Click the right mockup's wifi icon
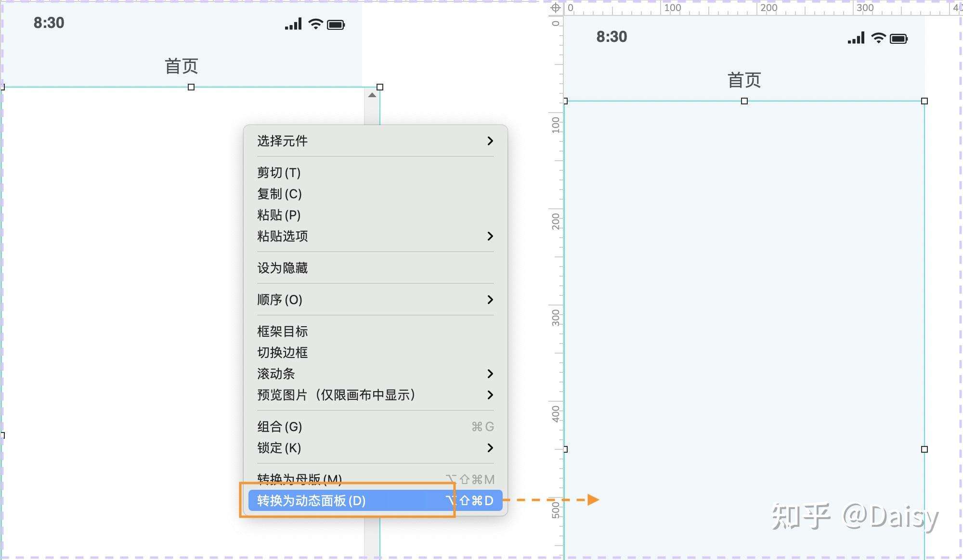963x560 pixels. [x=878, y=38]
